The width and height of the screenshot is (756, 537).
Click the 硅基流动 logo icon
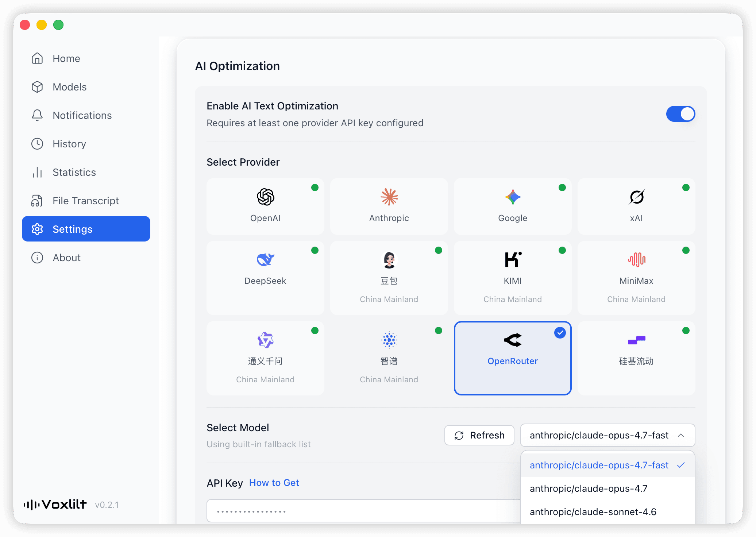[637, 340]
